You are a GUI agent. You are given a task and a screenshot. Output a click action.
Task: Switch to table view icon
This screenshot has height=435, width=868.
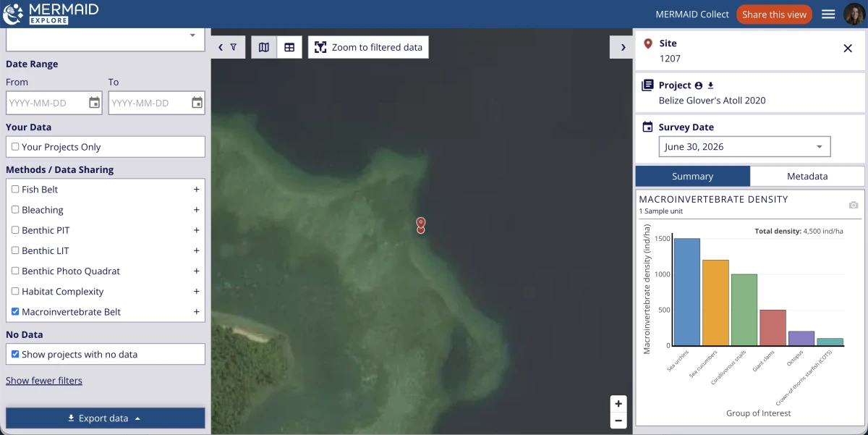click(x=289, y=48)
